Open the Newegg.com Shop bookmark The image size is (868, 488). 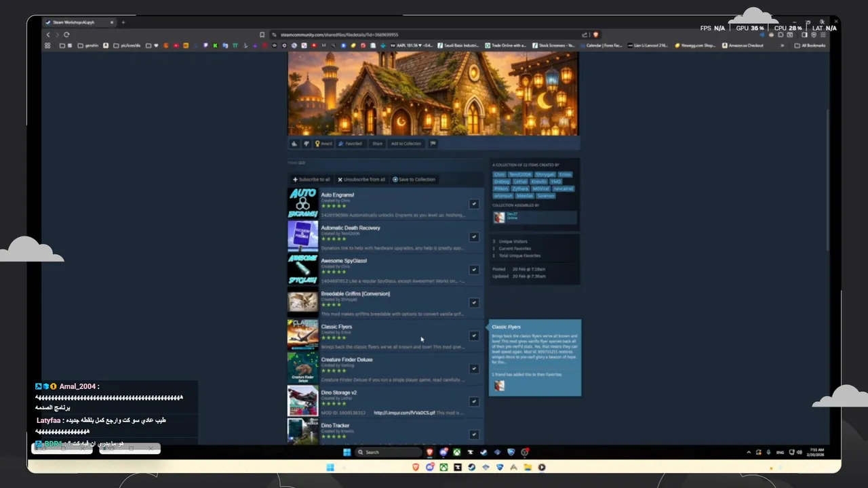point(695,45)
